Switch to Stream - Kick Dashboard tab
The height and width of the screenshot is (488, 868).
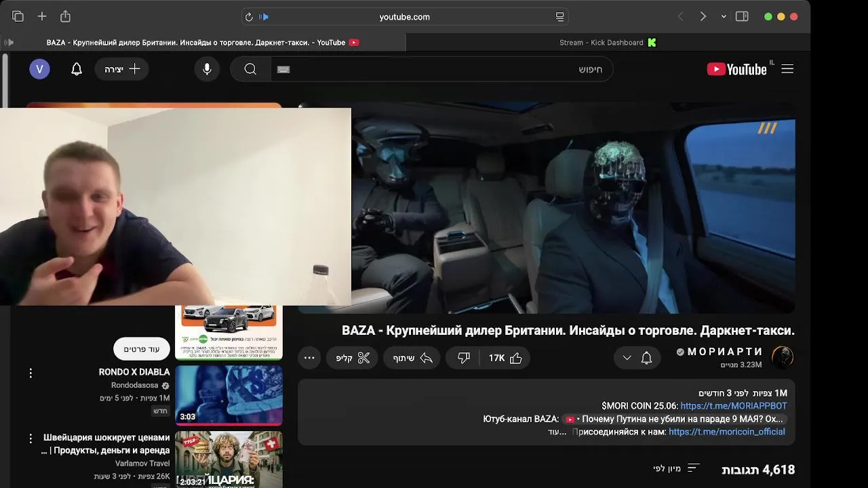[608, 43]
